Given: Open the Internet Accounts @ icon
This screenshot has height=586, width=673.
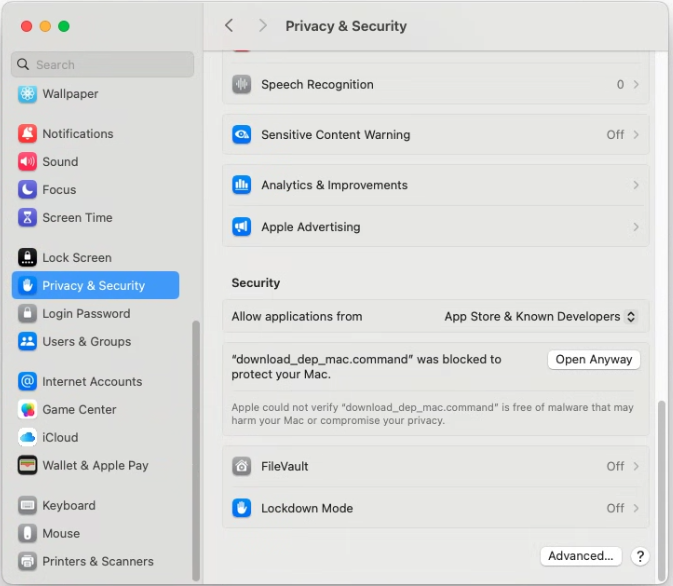Looking at the screenshot, I should [27, 381].
